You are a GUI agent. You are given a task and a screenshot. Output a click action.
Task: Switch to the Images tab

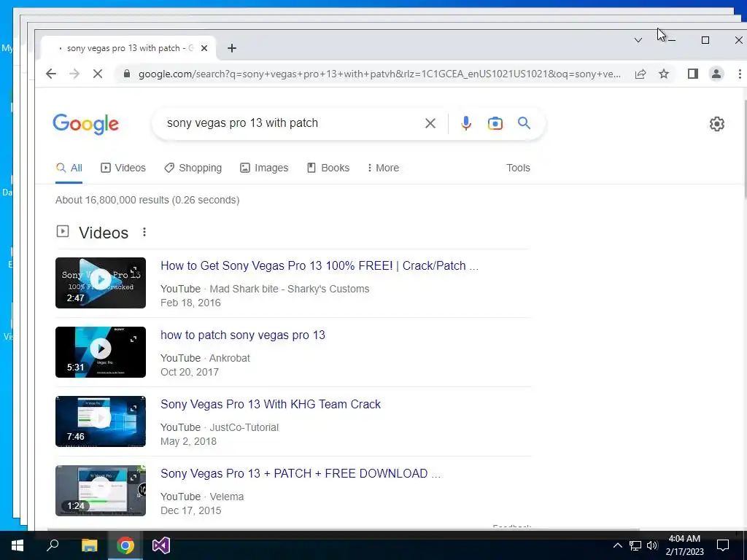coord(264,168)
